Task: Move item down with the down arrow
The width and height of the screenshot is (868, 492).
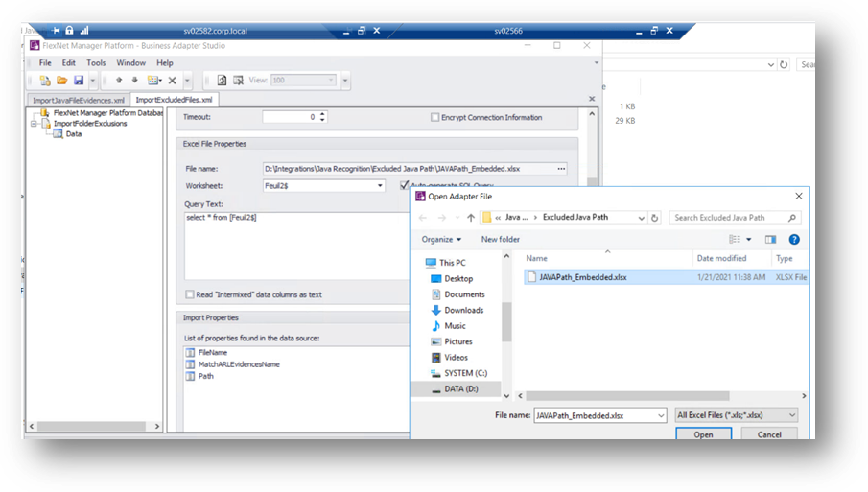Action: (134, 81)
